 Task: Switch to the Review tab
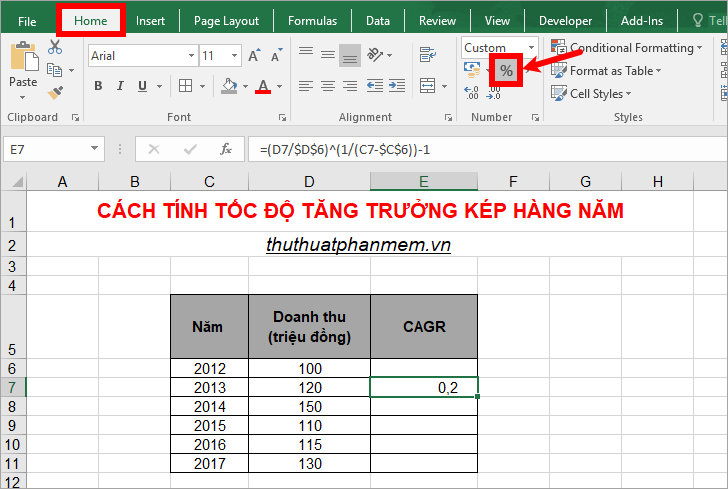pyautogui.click(x=437, y=21)
